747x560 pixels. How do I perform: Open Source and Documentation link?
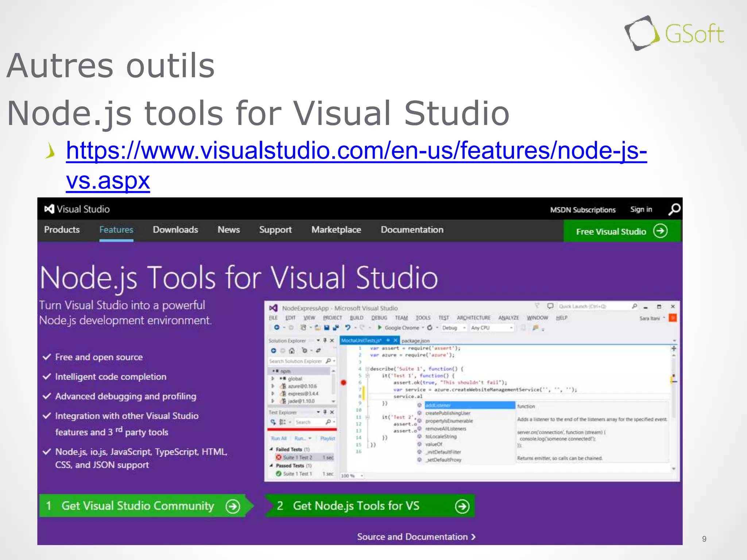click(416, 537)
